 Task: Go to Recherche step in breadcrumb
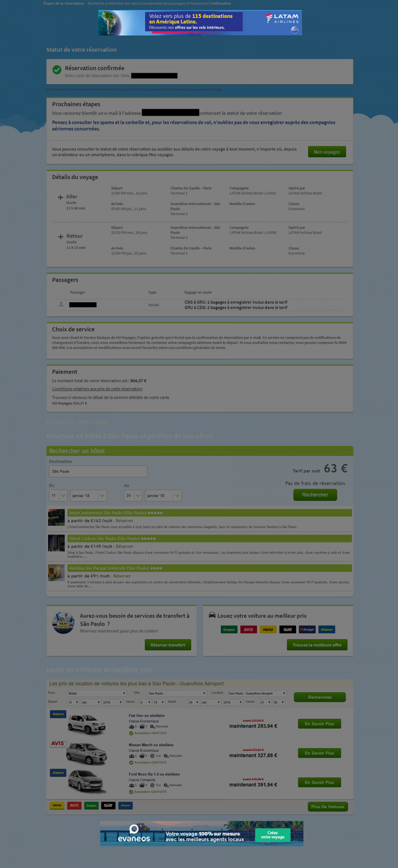[96, 3]
